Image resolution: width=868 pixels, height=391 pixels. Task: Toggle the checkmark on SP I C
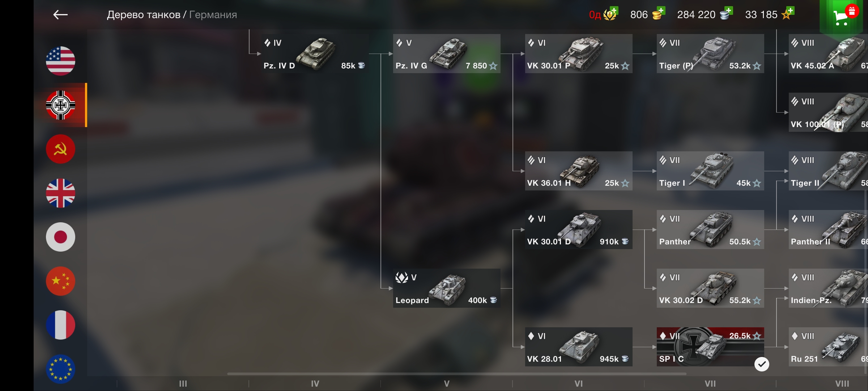(x=762, y=364)
